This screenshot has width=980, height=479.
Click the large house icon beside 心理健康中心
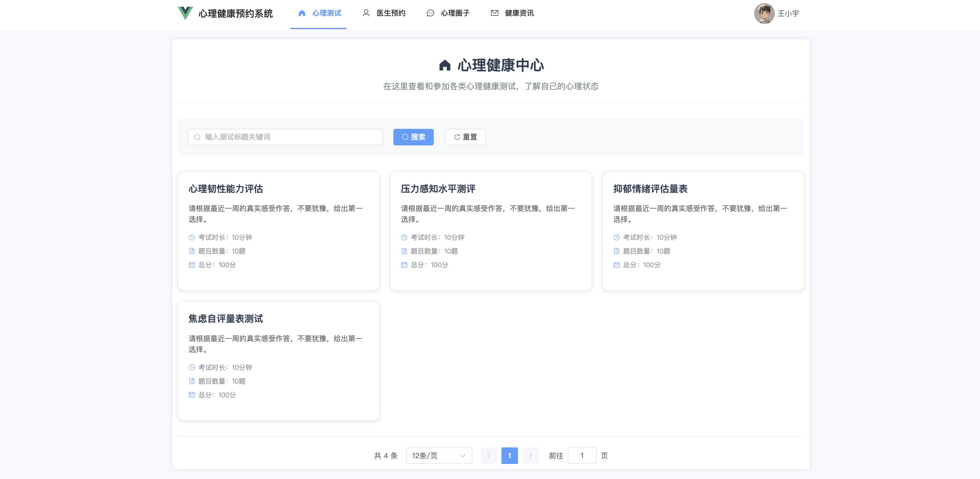pyautogui.click(x=445, y=66)
